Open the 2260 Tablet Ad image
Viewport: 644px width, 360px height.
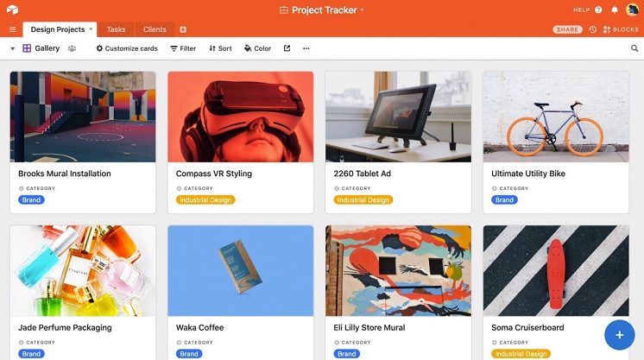pyautogui.click(x=398, y=117)
